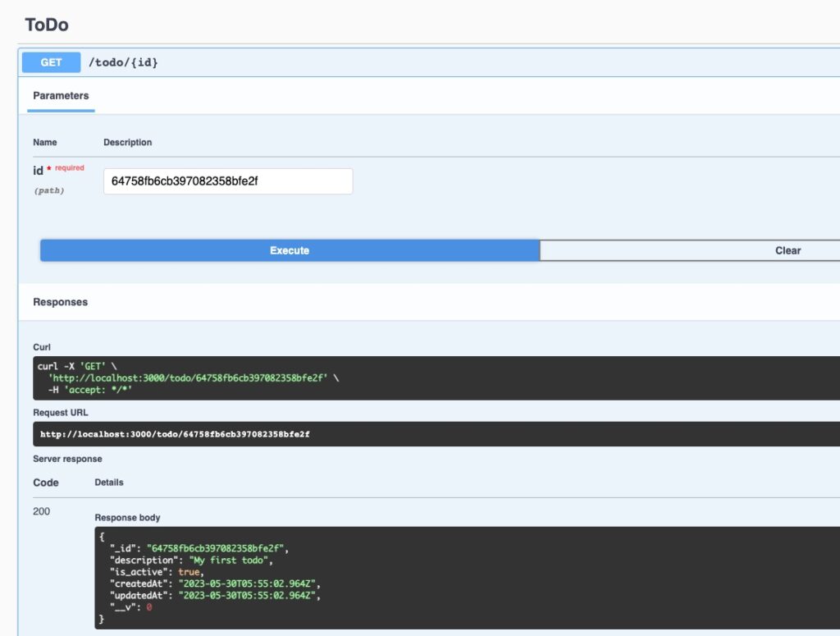
Task: Click the Description column header
Action: [x=127, y=142]
